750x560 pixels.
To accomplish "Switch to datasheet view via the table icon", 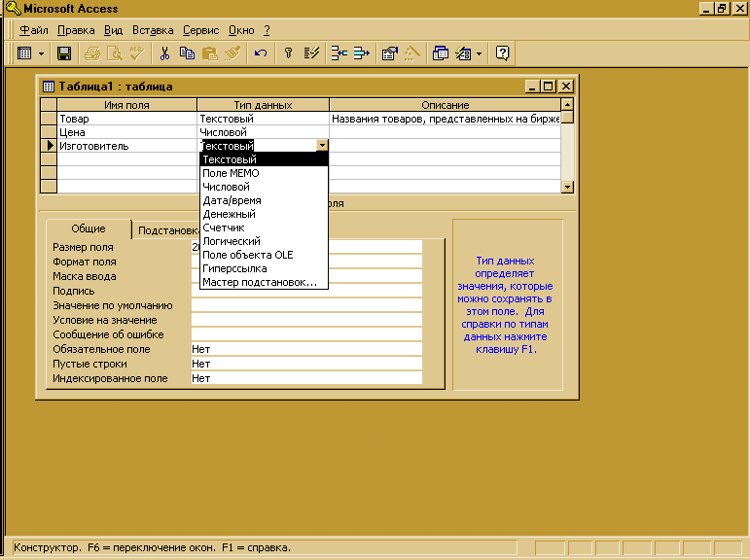I will click(x=24, y=53).
